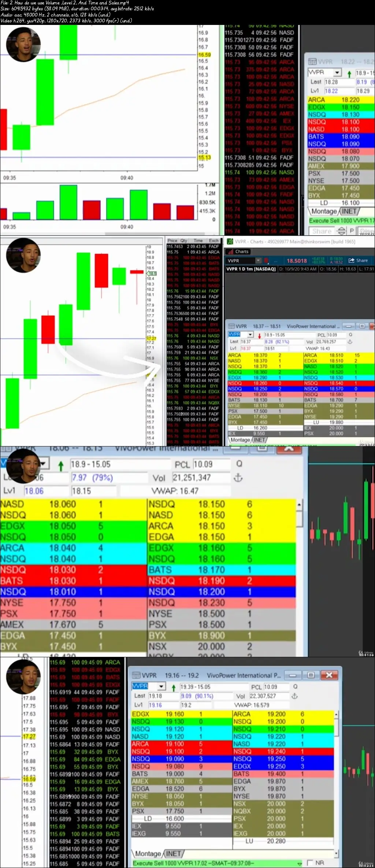Minimize the 19.16 -- 19.2 Level 2 window
This screenshot has height=868, width=375.
pos(293,675)
